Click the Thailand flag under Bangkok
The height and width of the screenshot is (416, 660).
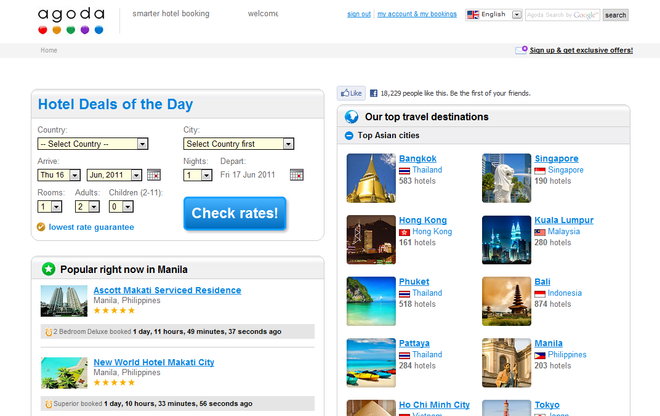[405, 170]
